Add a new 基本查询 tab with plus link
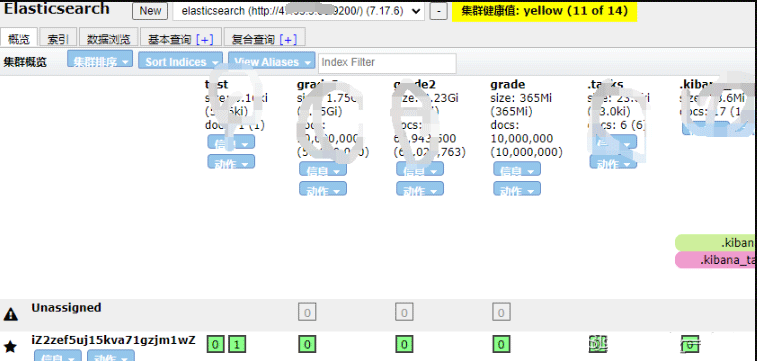The image size is (757, 361). [x=205, y=40]
